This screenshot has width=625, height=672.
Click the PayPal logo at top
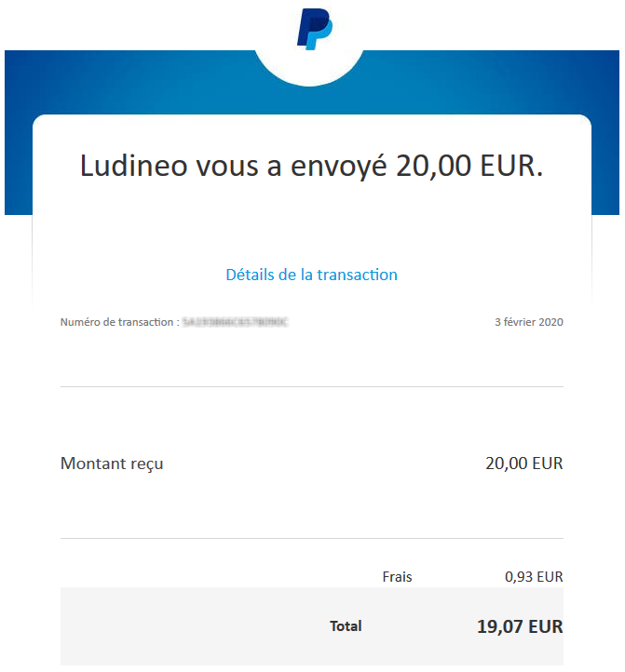pyautogui.click(x=314, y=29)
